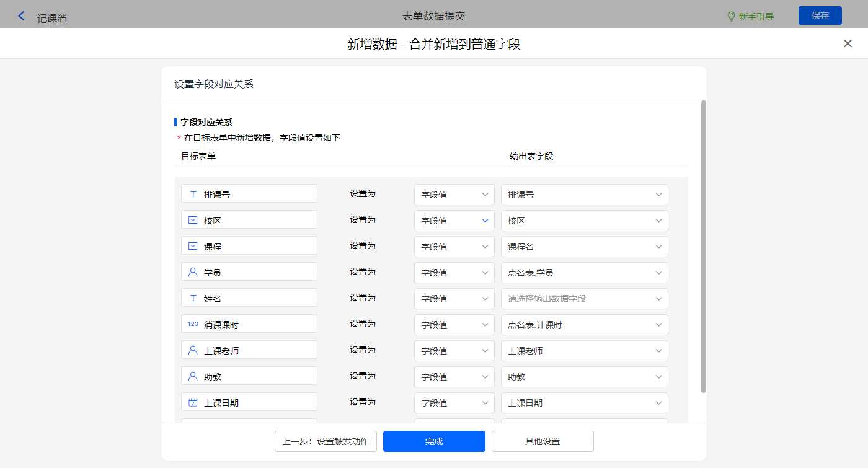Click the back arrow next to 记课消
The height and width of the screenshot is (468, 868).
22,16
